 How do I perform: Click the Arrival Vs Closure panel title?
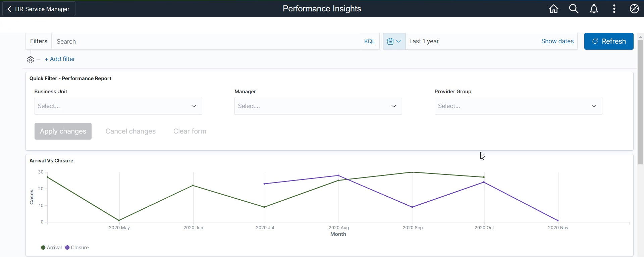51,161
